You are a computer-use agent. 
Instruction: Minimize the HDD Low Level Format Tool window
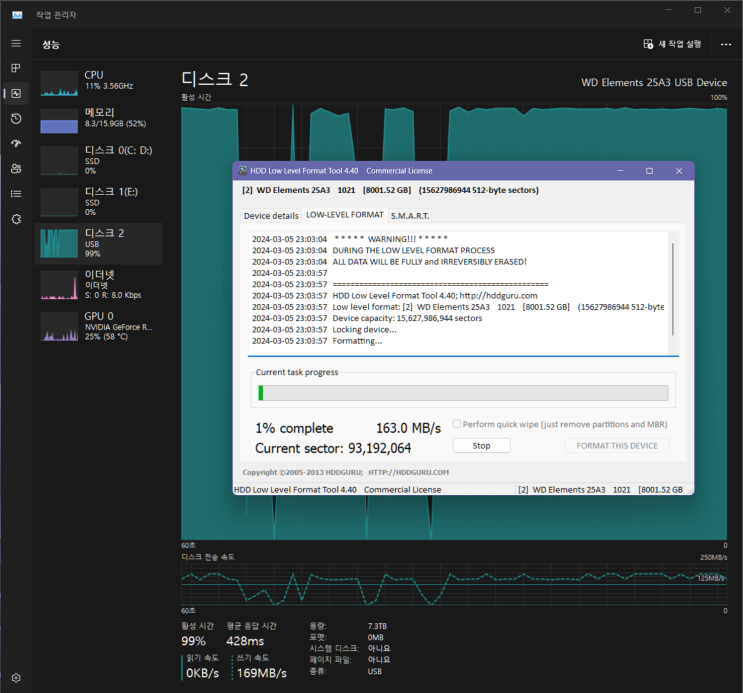click(x=620, y=171)
